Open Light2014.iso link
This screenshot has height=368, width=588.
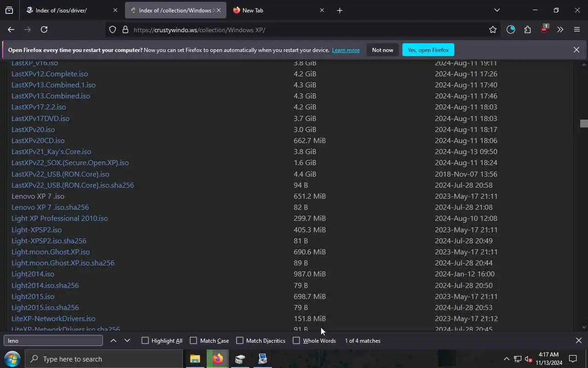[x=33, y=274]
